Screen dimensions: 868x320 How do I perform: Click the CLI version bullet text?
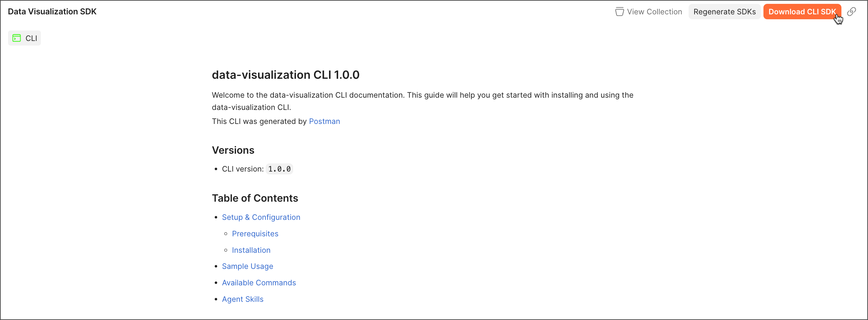pos(242,169)
